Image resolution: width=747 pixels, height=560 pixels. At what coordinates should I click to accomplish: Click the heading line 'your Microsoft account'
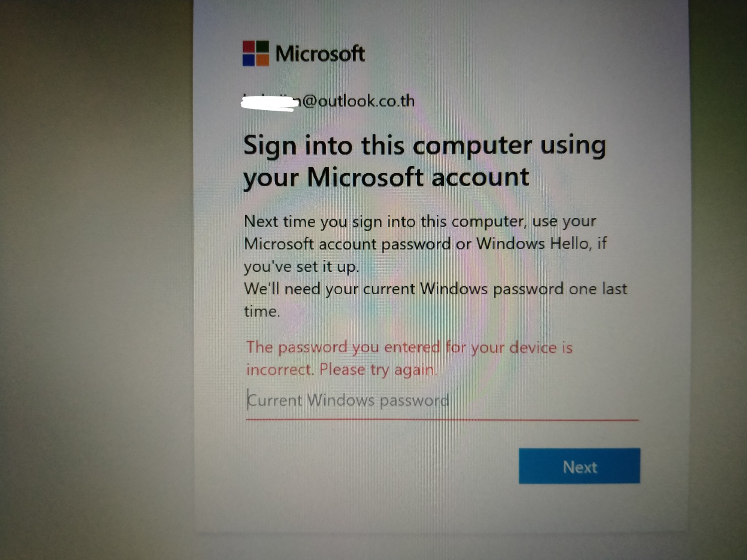[386, 178]
